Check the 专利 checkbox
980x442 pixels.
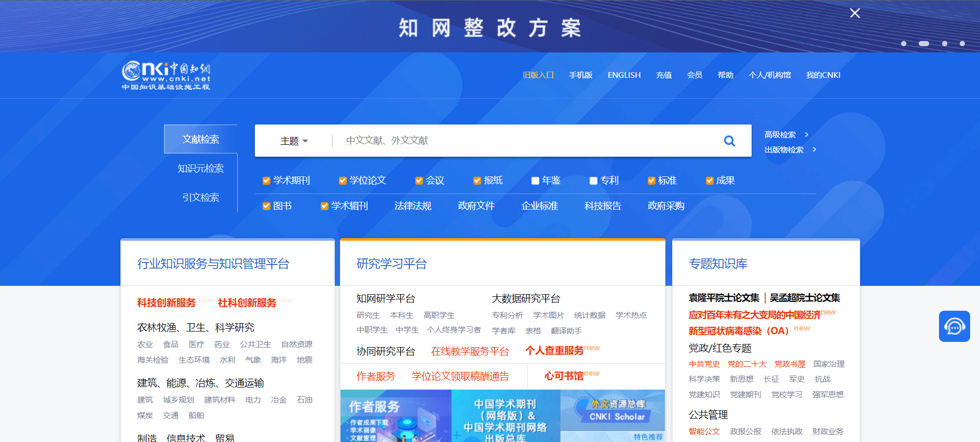pyautogui.click(x=593, y=181)
